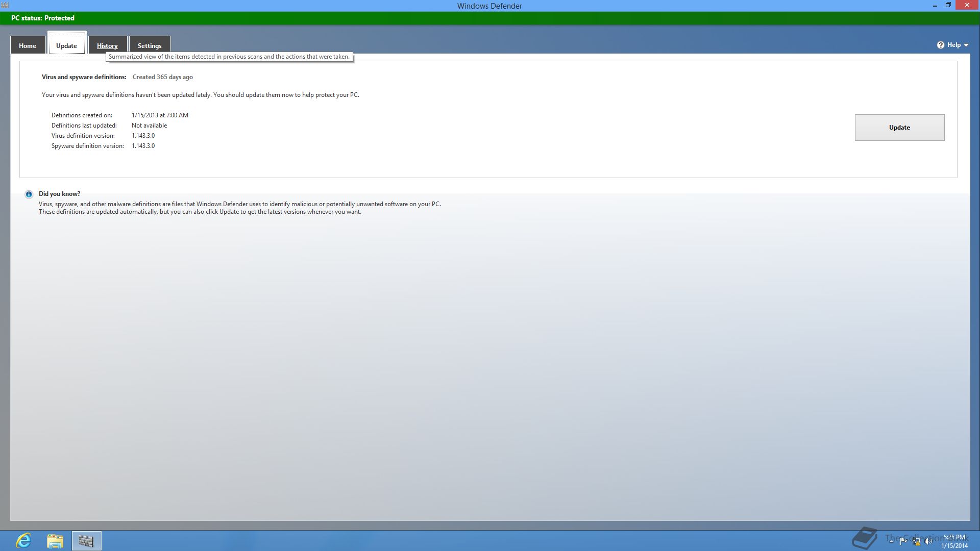Image resolution: width=980 pixels, height=551 pixels.
Task: Click the Help question mark icon
Action: pyautogui.click(x=940, y=45)
